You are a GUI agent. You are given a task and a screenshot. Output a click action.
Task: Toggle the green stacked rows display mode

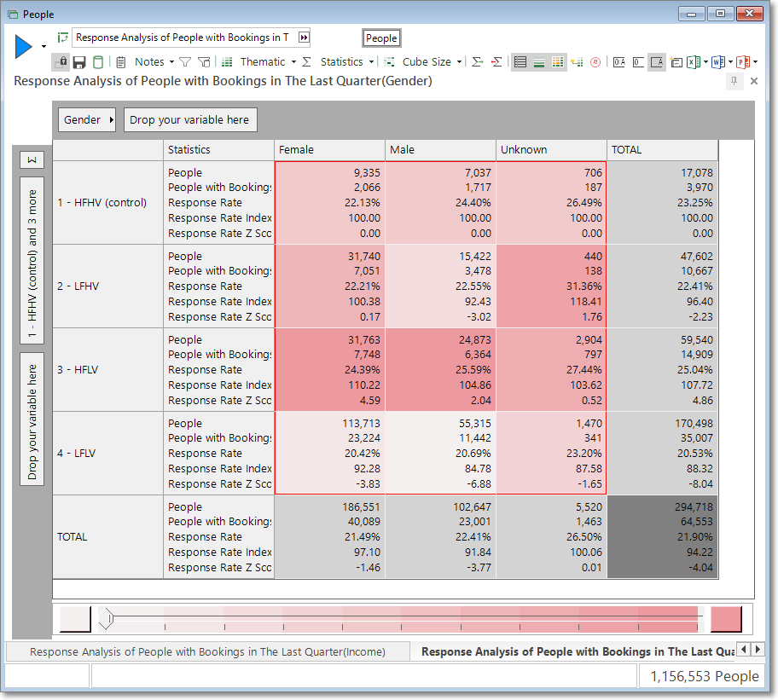tap(539, 62)
